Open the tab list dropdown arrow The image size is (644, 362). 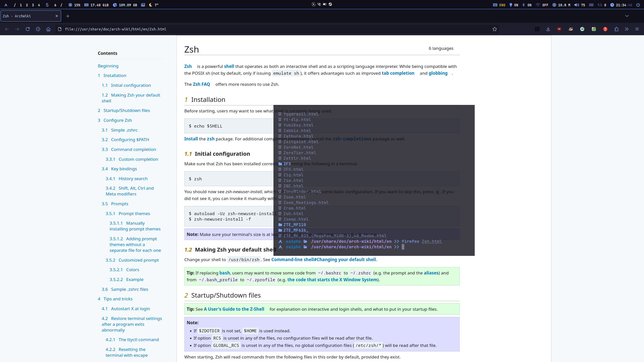627,16
